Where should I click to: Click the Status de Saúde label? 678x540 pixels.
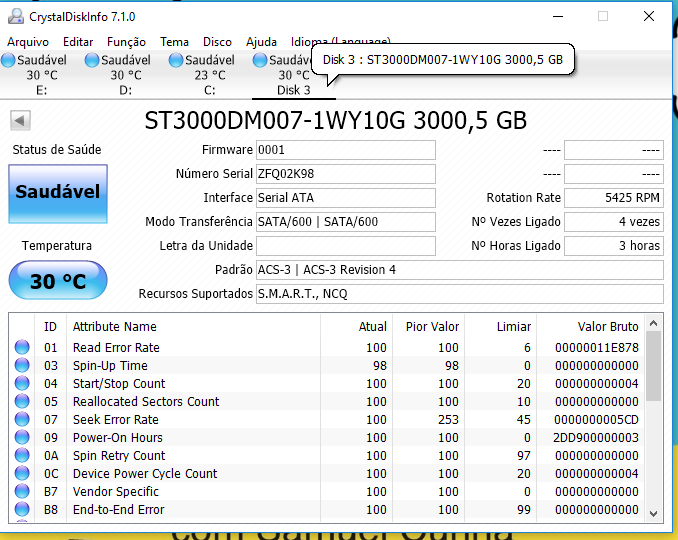pyautogui.click(x=57, y=150)
